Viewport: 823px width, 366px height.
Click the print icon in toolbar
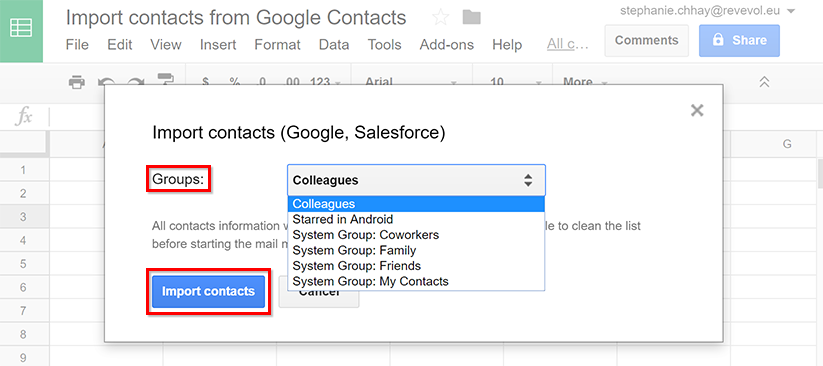[x=77, y=82]
